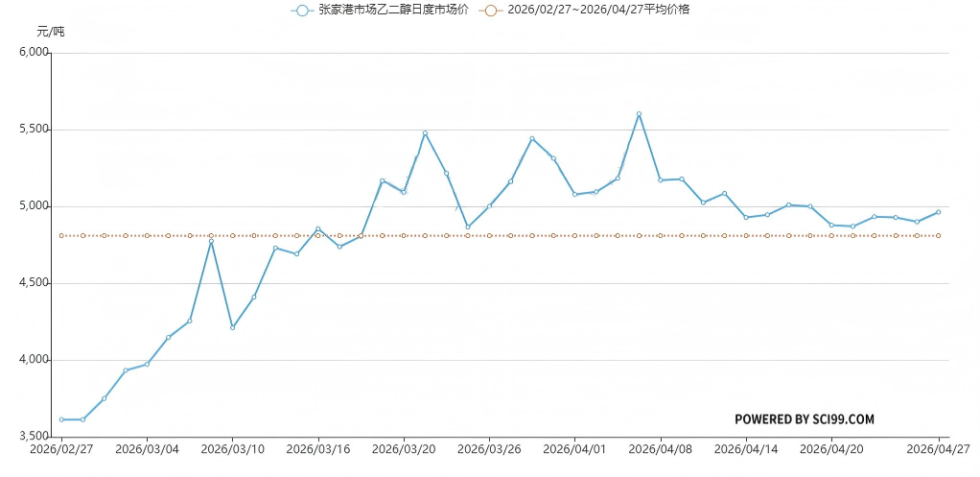980x477 pixels.
Task: Click the 2026/03/20 x-axis date label
Action: [403, 448]
